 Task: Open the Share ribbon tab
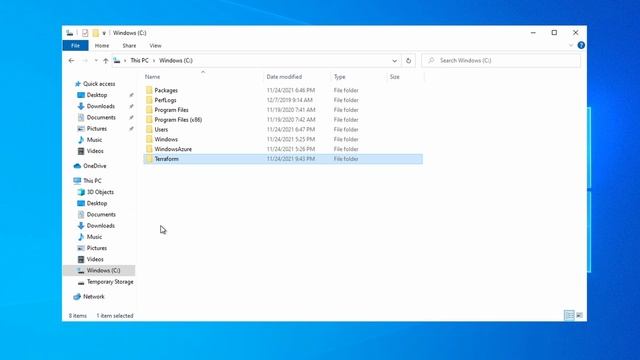(x=129, y=46)
